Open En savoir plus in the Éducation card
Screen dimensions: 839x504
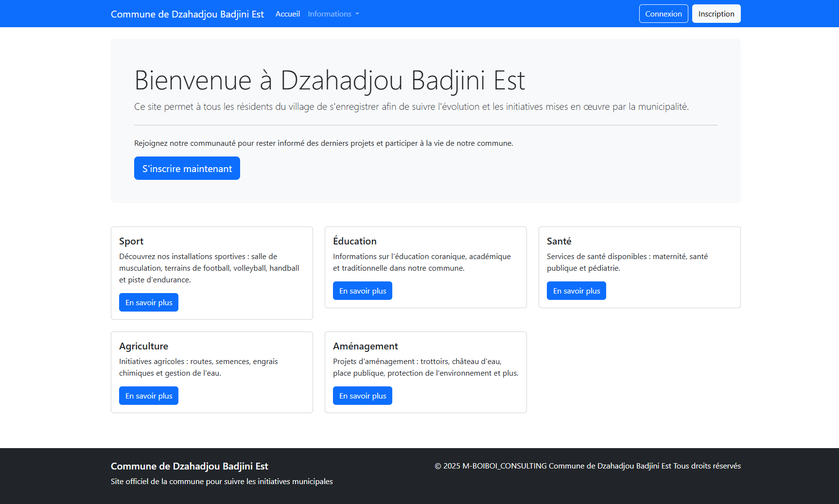coord(363,291)
